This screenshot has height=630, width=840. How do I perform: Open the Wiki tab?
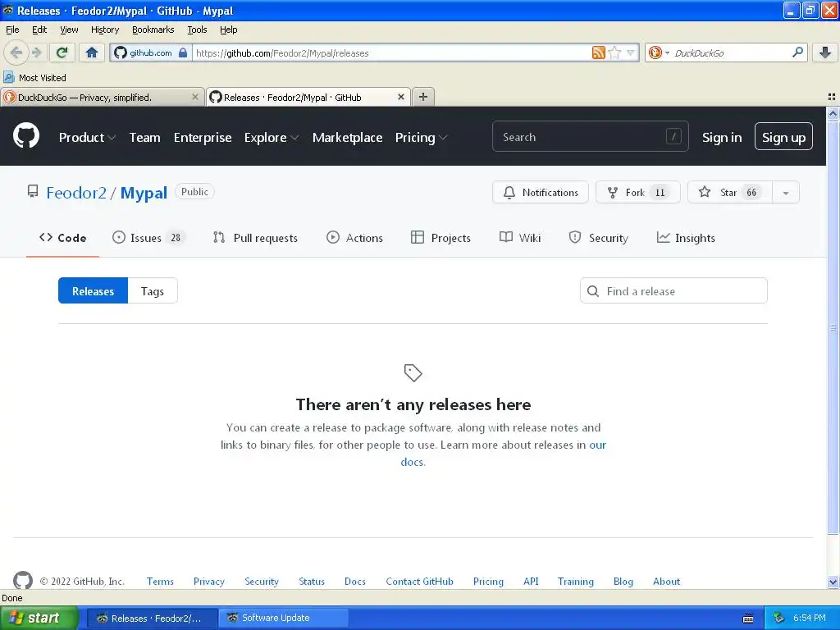pos(519,238)
